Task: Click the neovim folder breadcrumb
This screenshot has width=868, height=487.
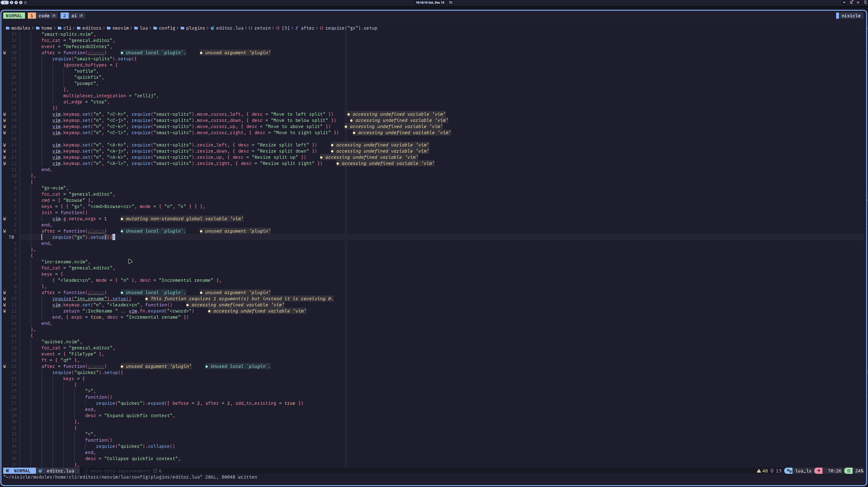Action: (120, 28)
